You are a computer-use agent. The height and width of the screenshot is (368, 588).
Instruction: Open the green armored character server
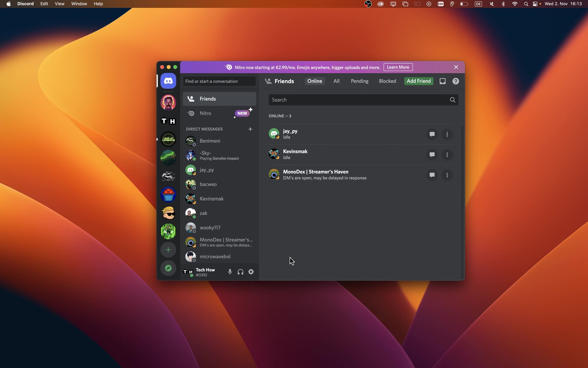tap(168, 231)
